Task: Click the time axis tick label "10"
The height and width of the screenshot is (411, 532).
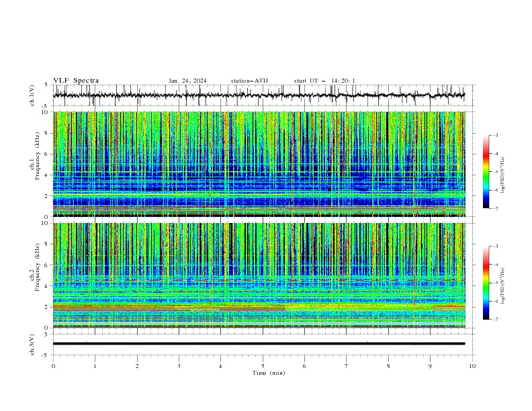Action: pos(472,366)
